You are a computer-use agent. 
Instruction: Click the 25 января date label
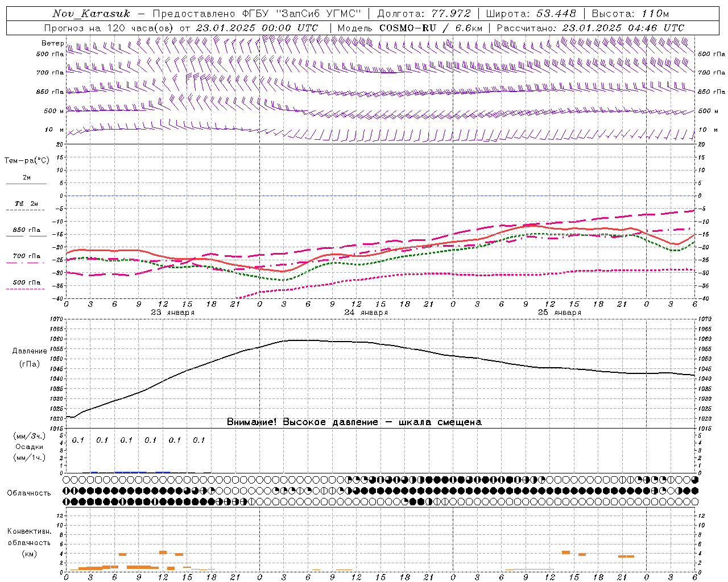[x=560, y=313]
